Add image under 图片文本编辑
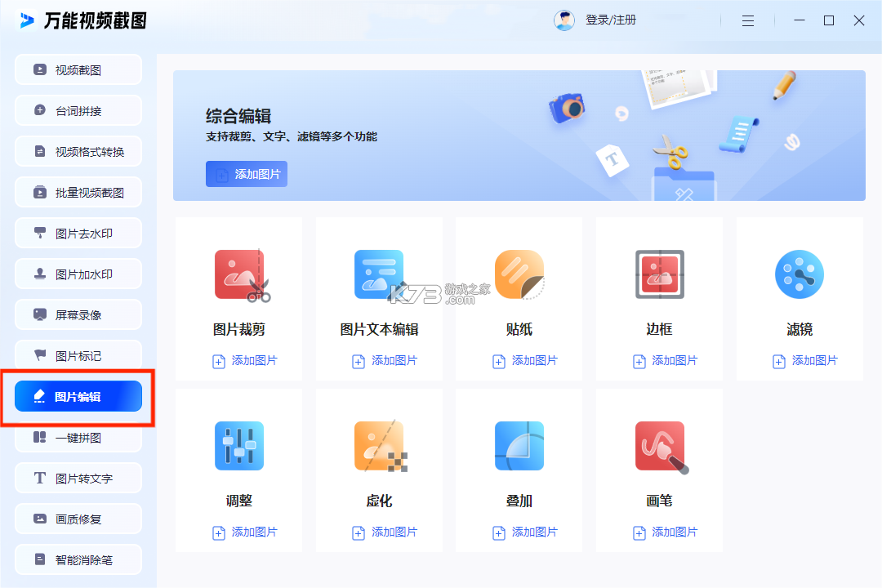The image size is (882, 588). [x=385, y=361]
